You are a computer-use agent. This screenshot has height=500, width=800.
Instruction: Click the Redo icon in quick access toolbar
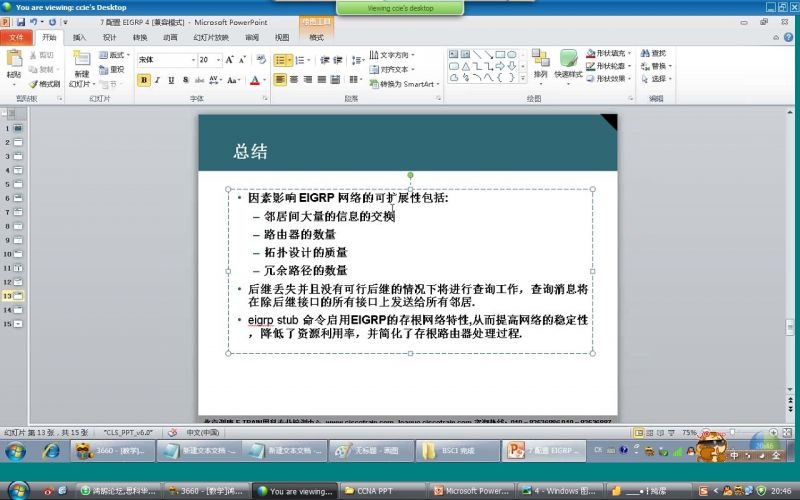point(52,22)
